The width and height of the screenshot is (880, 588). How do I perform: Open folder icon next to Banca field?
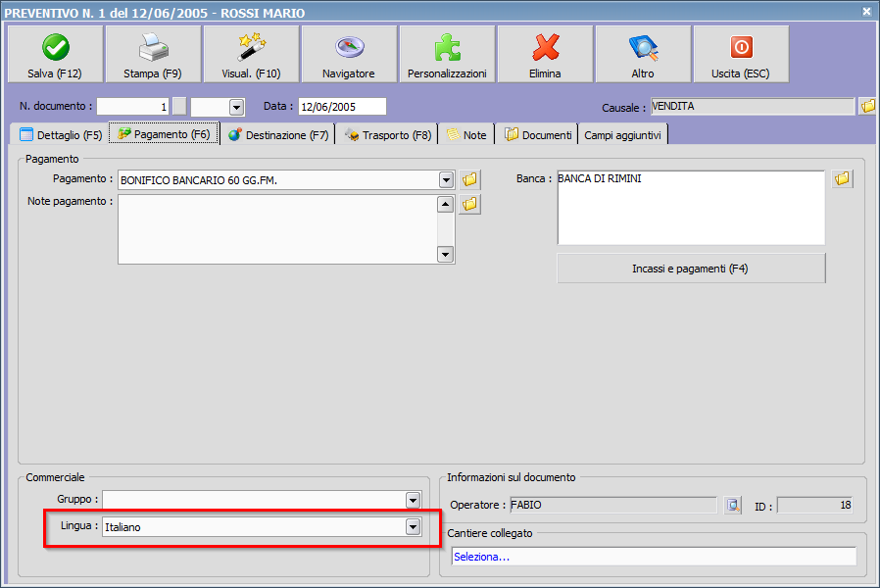(842, 179)
